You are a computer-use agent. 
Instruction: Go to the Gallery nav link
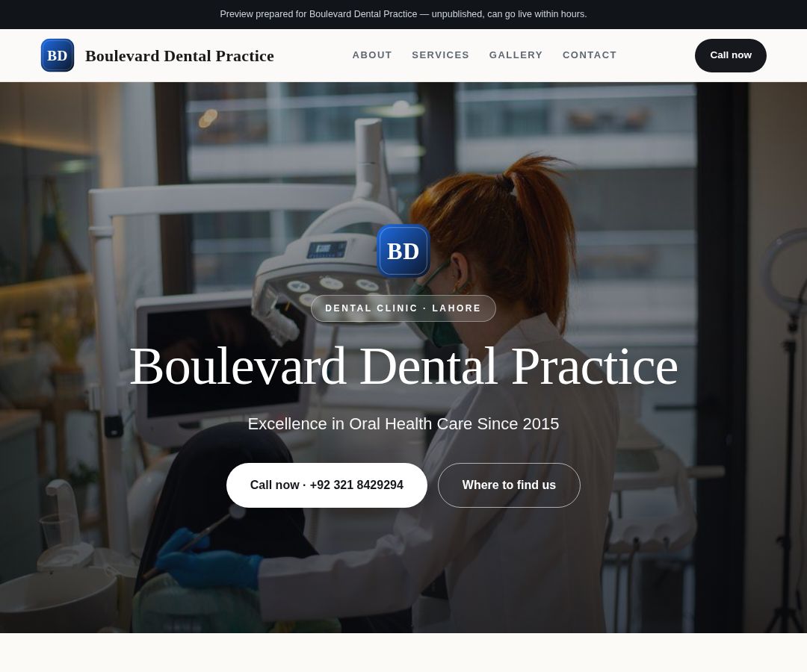coord(516,55)
